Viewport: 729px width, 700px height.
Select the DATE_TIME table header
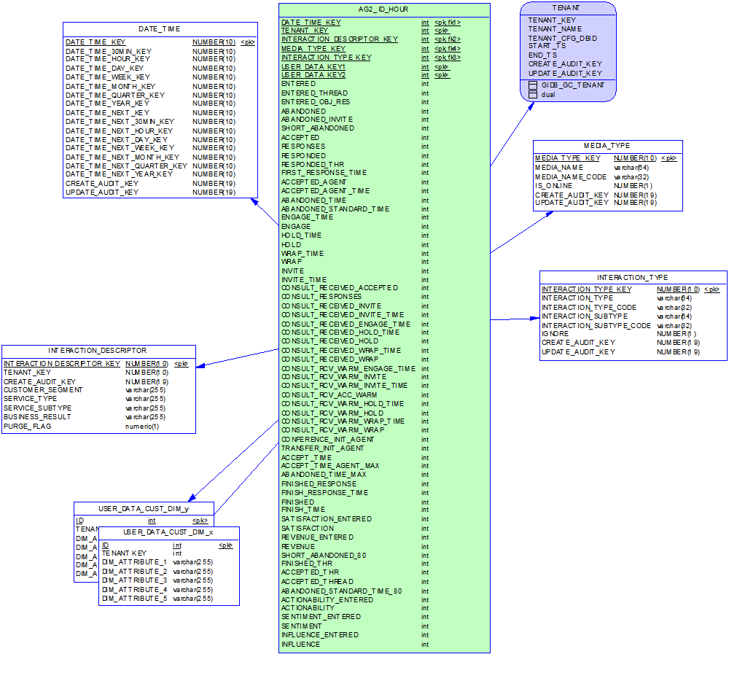(160, 28)
